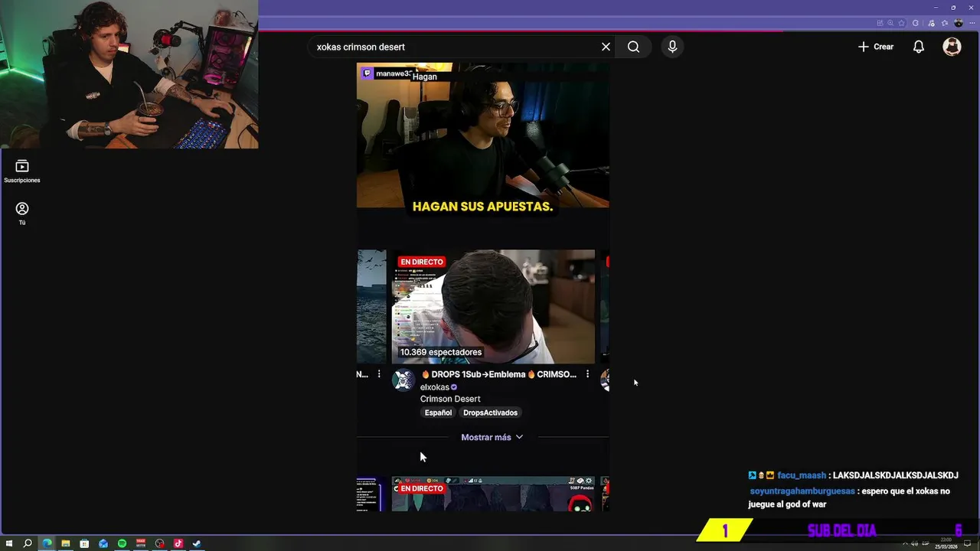Expand results with Mostrar más

pos(492,437)
